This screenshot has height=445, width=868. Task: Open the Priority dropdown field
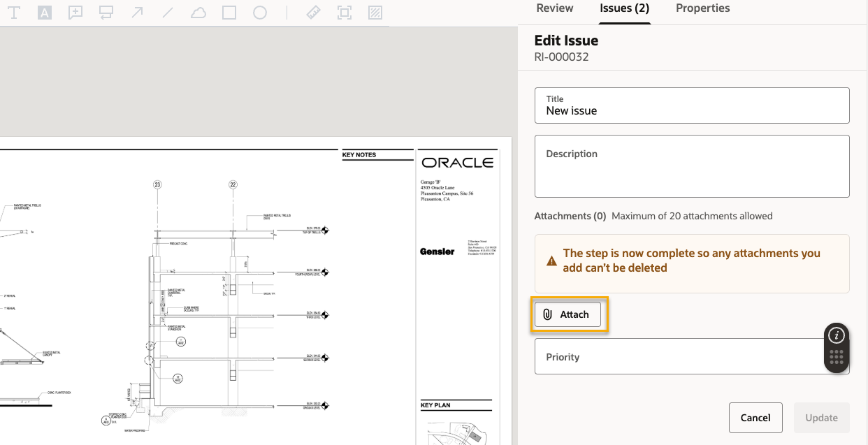tap(678, 357)
